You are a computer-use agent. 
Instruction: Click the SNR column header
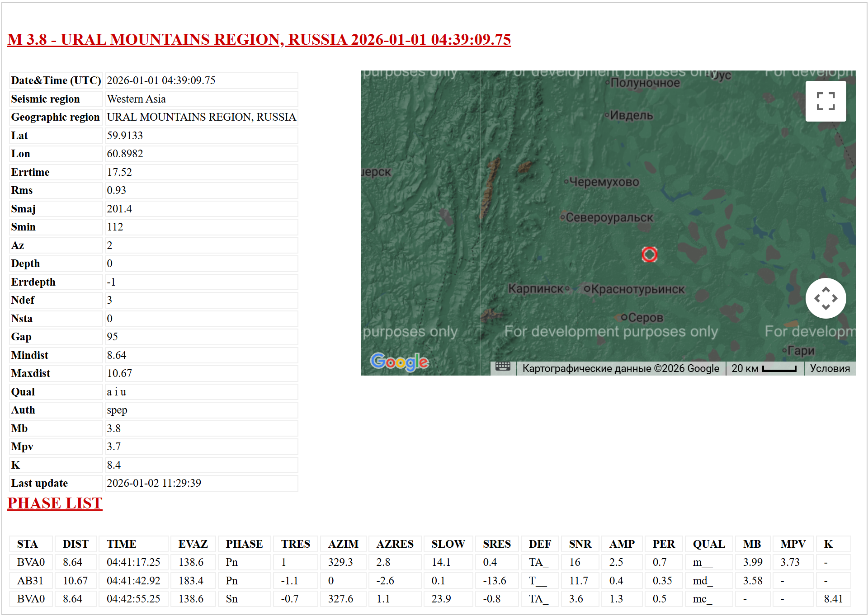coord(580,544)
